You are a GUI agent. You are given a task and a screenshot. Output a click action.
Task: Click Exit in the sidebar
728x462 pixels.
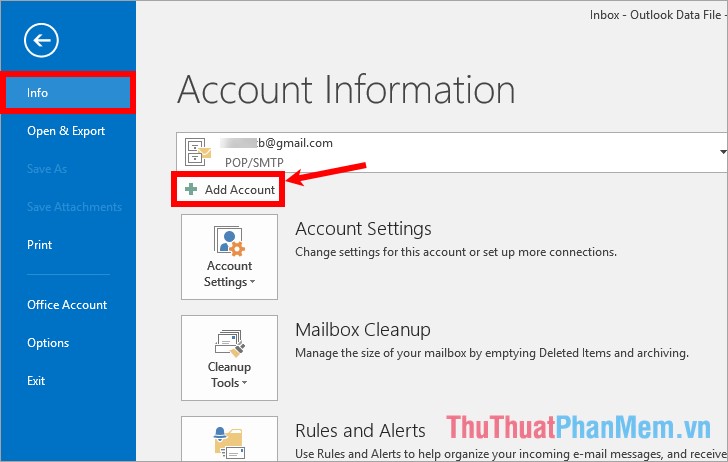[36, 381]
